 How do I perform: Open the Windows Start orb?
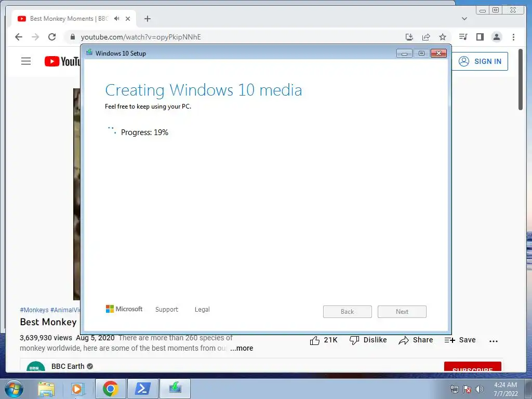(x=14, y=389)
